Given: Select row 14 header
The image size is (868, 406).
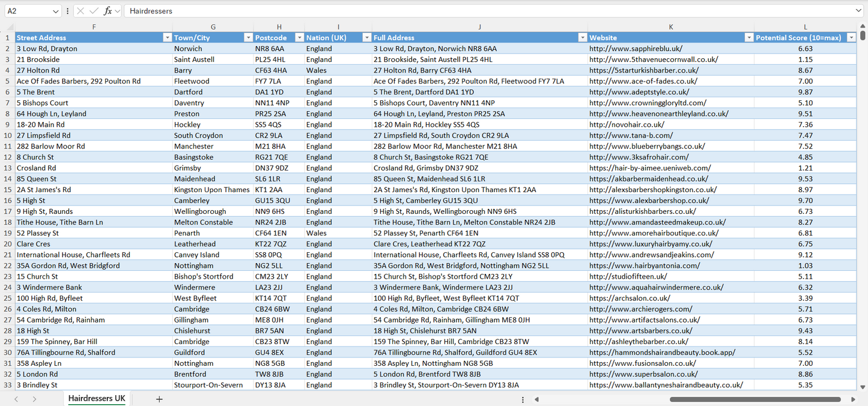Looking at the screenshot, I should click(x=7, y=178).
